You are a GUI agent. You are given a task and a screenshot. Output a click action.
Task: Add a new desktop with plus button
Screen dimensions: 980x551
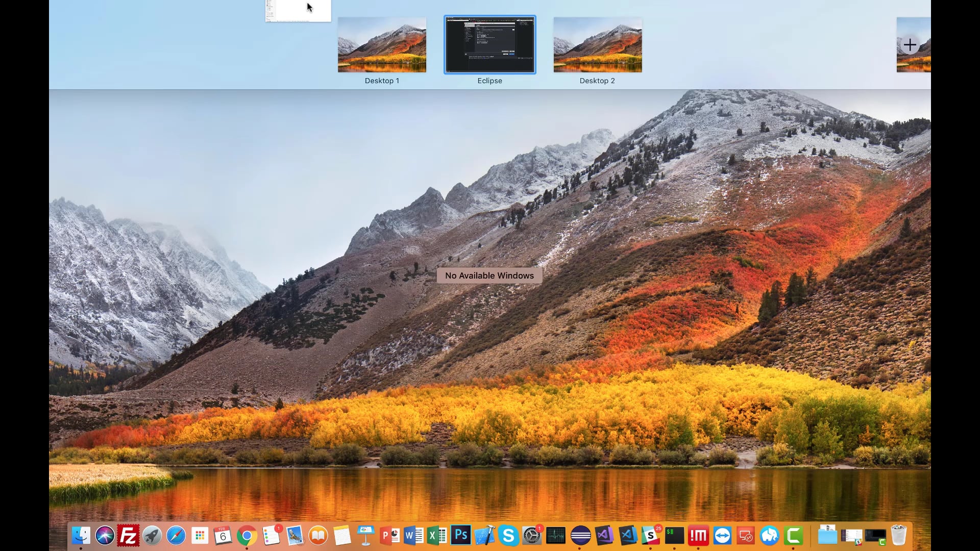coord(910,45)
